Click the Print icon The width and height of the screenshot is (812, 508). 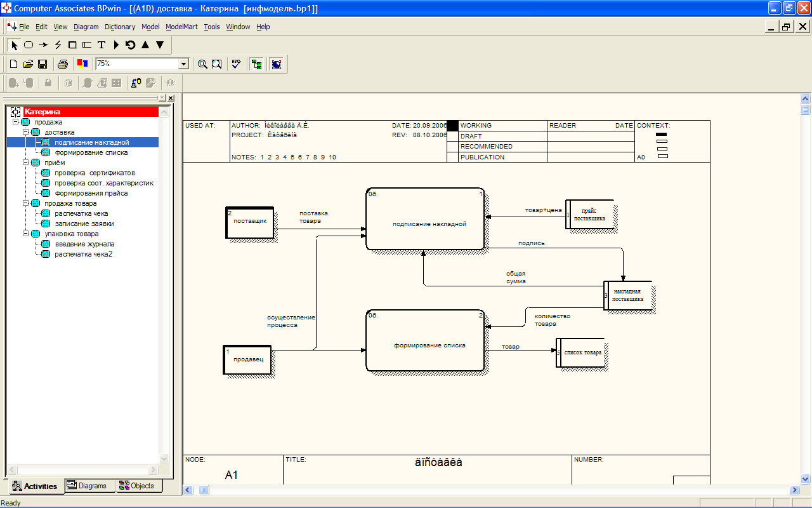(62, 64)
